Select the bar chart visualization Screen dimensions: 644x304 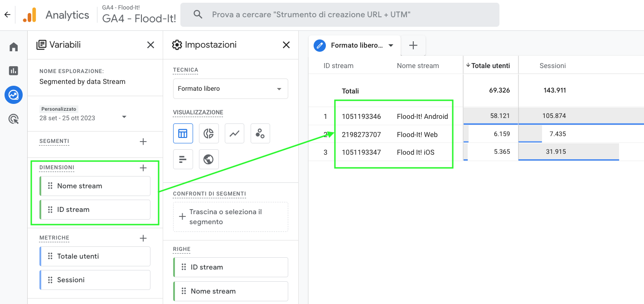[183, 159]
